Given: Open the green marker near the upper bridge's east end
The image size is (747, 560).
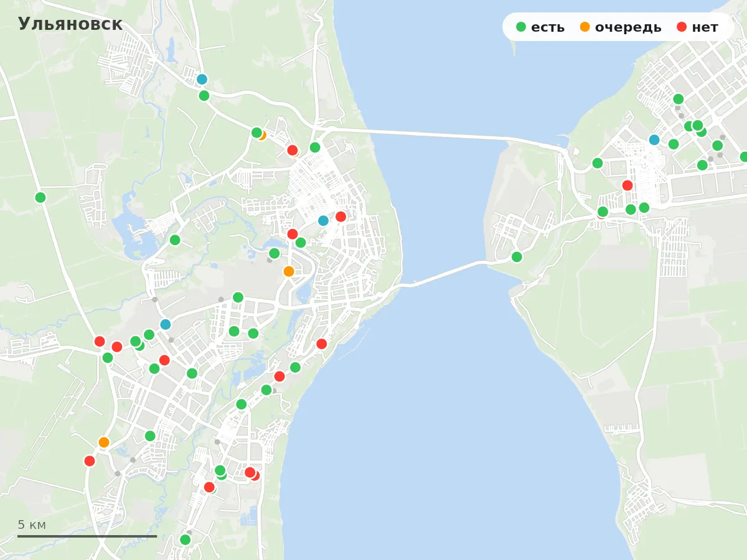Looking at the screenshot, I should (x=598, y=163).
